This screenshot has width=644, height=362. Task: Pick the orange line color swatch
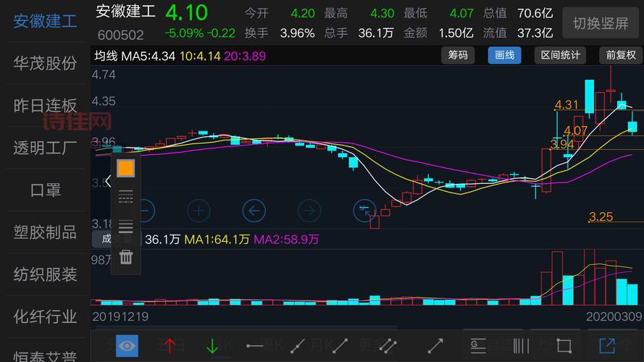125,168
